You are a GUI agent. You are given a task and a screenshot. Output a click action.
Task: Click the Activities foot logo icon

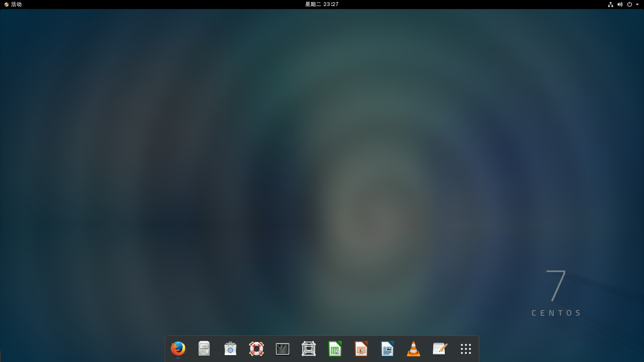click(6, 4)
